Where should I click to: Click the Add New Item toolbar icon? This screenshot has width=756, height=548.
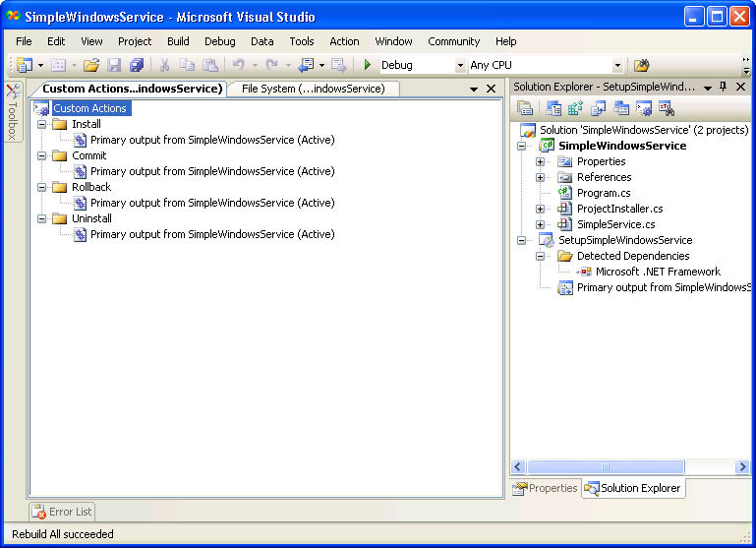tap(58, 65)
